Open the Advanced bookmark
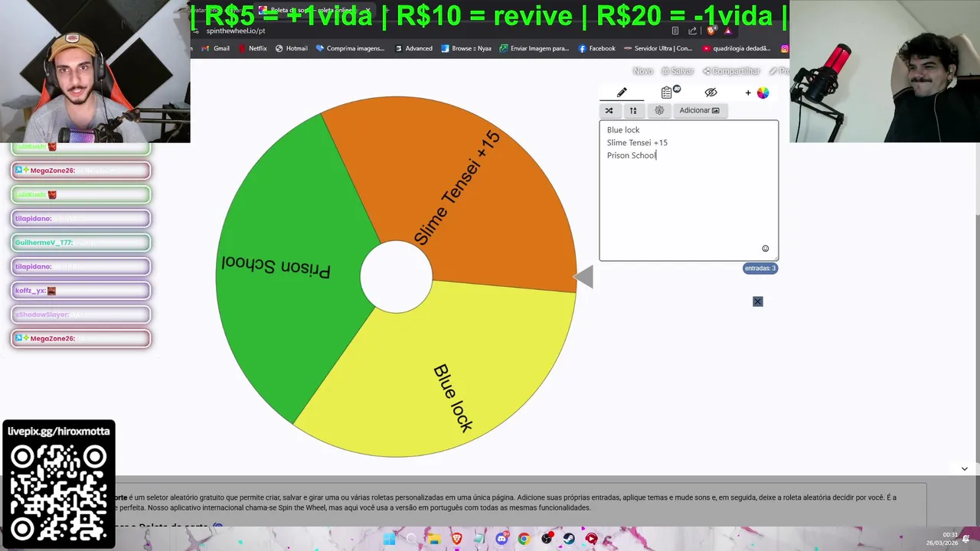This screenshot has width=980, height=551. click(413, 48)
